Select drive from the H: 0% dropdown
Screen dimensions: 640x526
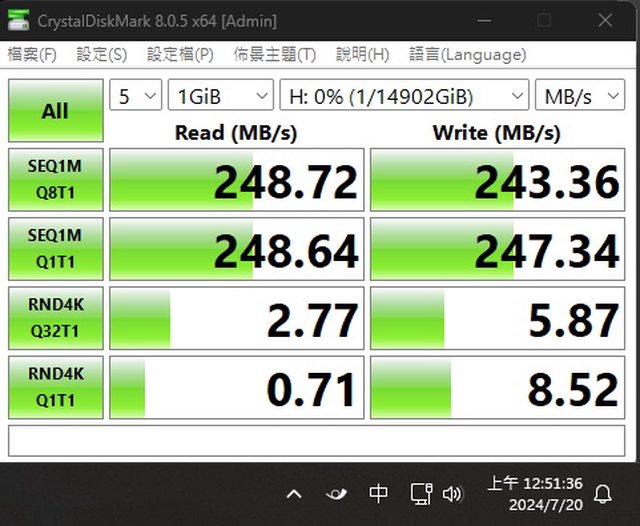[x=404, y=96]
